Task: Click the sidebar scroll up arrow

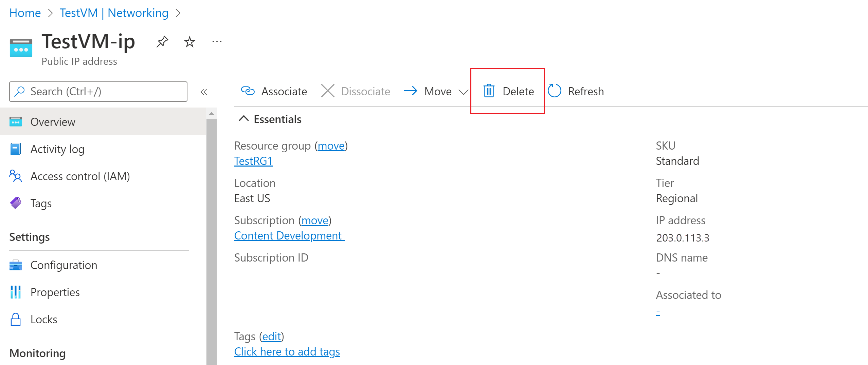Action: click(x=212, y=114)
